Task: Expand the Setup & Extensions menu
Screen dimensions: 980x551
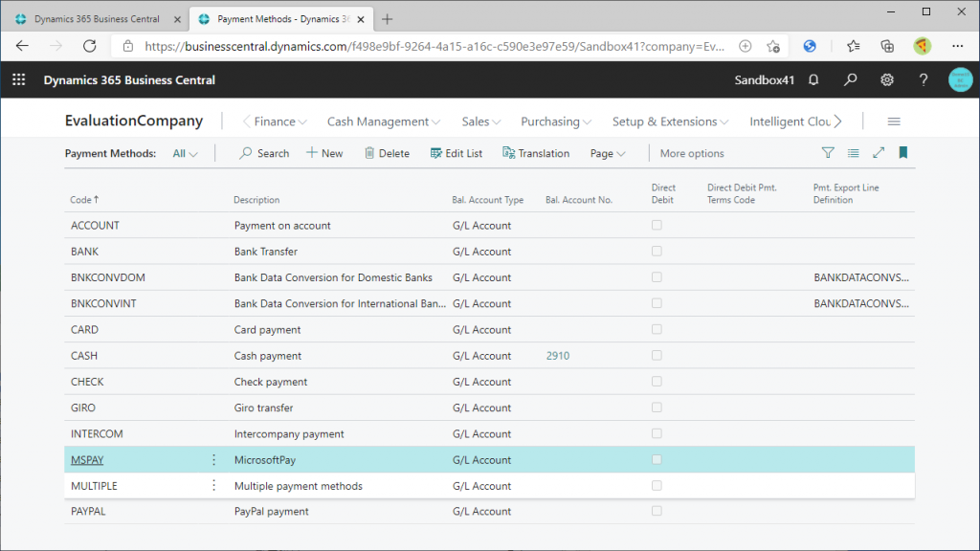Action: (x=671, y=121)
